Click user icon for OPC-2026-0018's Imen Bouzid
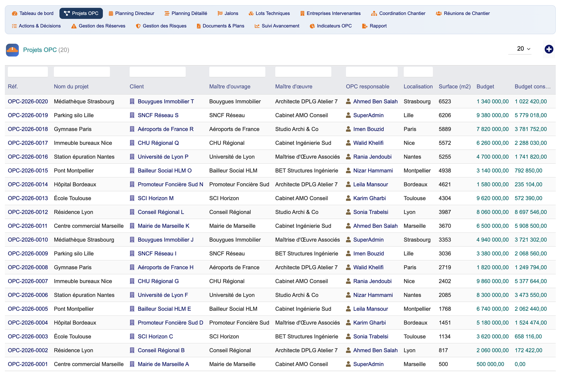 coord(348,129)
